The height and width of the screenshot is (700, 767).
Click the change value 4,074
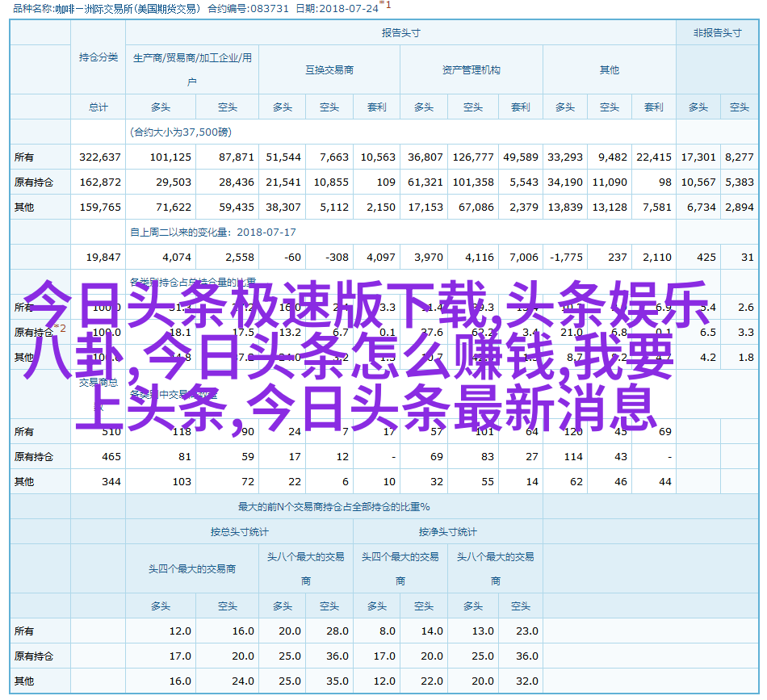(177, 257)
